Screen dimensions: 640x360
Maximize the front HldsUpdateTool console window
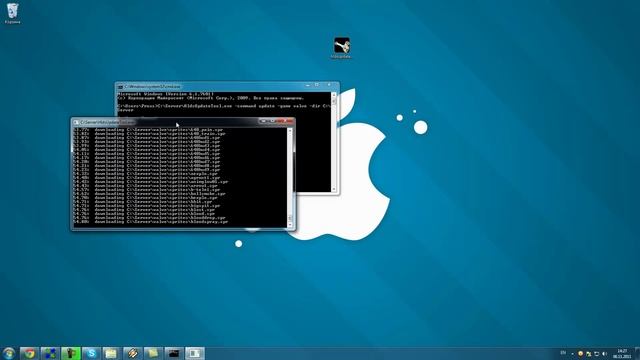[273, 121]
